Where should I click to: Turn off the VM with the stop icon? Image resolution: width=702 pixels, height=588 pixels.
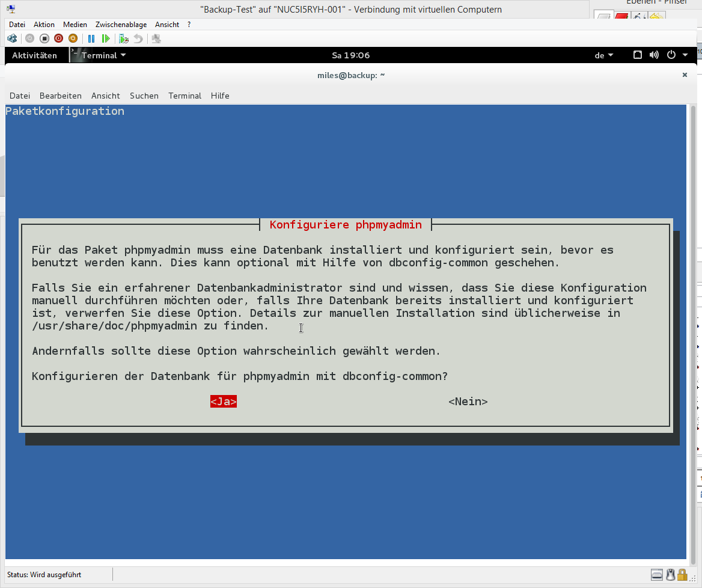tap(44, 38)
